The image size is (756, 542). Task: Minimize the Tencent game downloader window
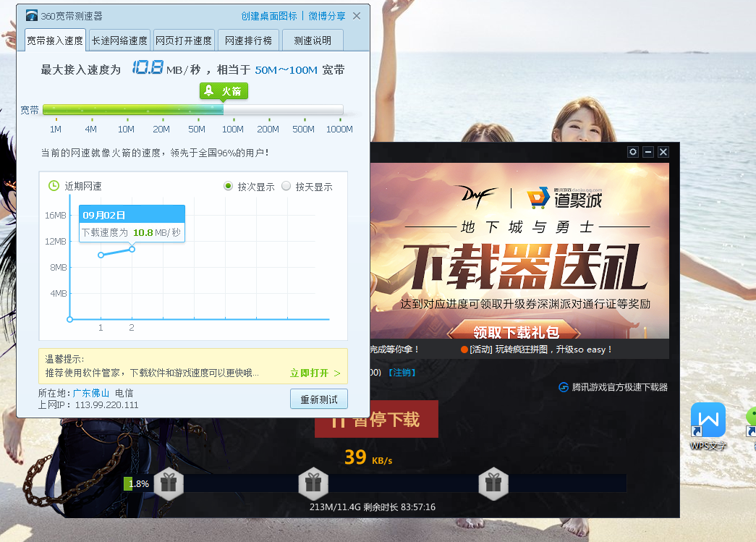coord(648,152)
